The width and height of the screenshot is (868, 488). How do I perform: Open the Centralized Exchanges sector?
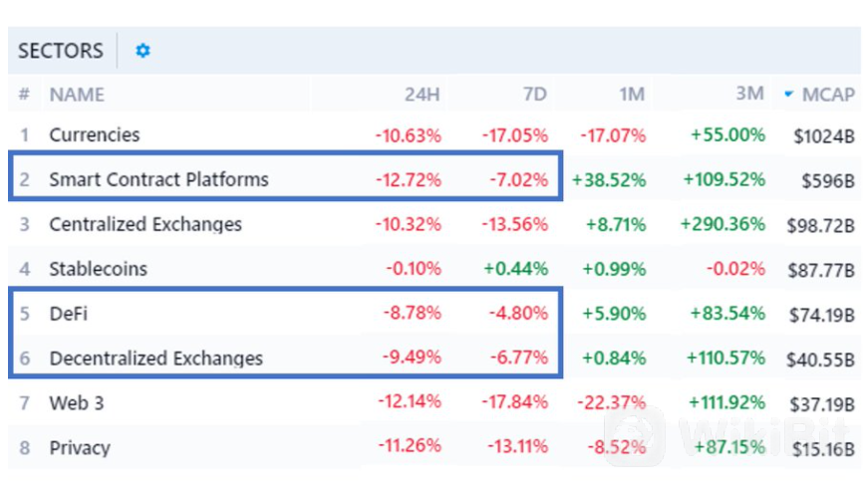145,224
